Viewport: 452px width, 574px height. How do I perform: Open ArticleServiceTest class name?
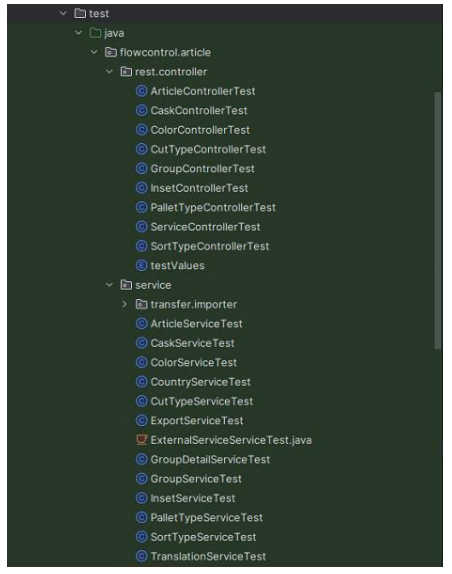pyautogui.click(x=196, y=324)
